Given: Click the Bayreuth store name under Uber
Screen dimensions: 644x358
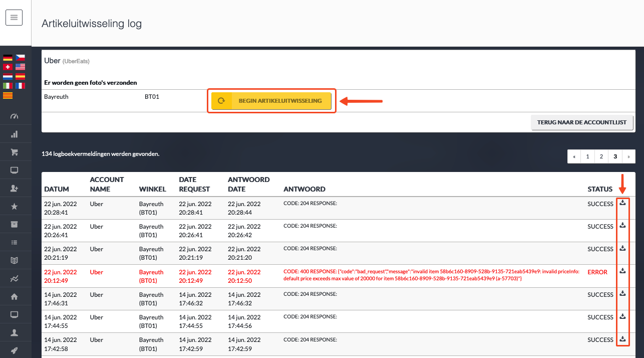Looking at the screenshot, I should point(56,97).
